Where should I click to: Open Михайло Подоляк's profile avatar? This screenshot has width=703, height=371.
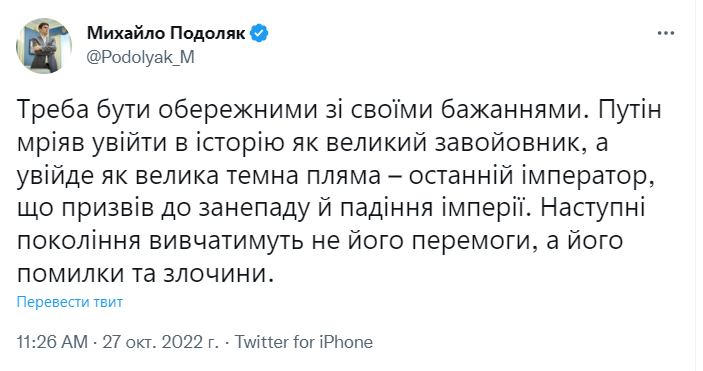coord(44,46)
